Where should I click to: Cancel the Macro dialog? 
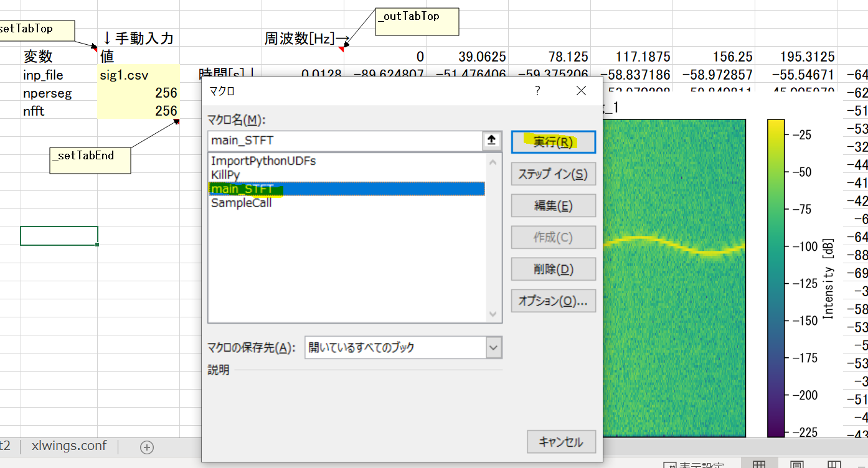pos(561,441)
